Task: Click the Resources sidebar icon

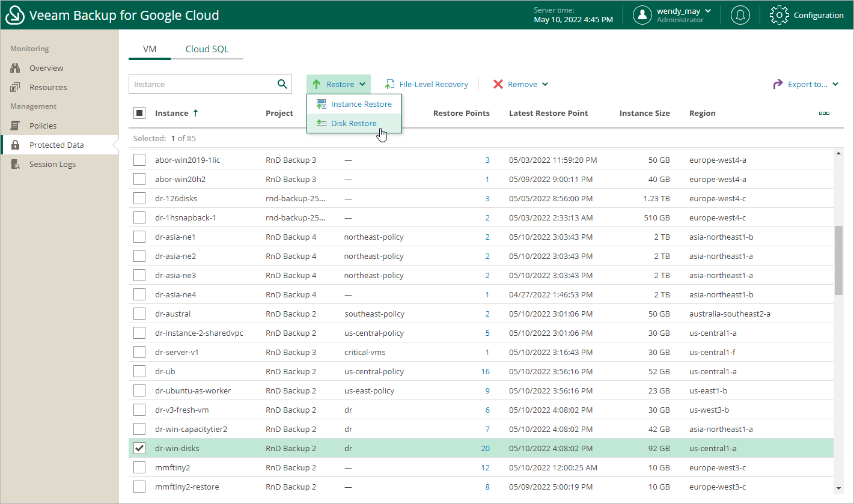Action: pyautogui.click(x=16, y=87)
